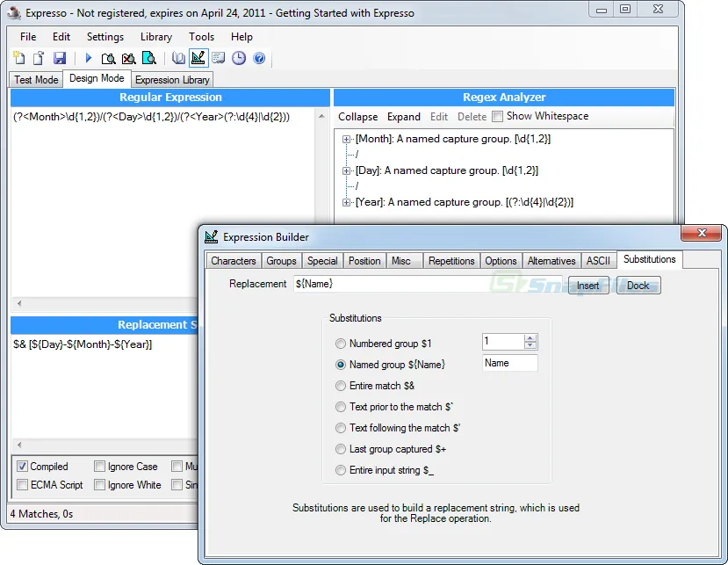728x565 pixels.
Task: Switch to the Test Mode tab
Action: [x=36, y=79]
